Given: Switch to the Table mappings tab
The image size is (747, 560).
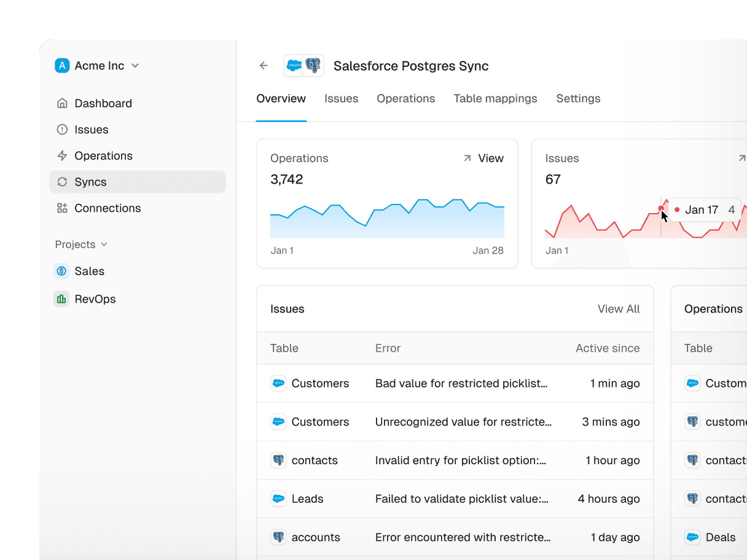Looking at the screenshot, I should coord(495,99).
